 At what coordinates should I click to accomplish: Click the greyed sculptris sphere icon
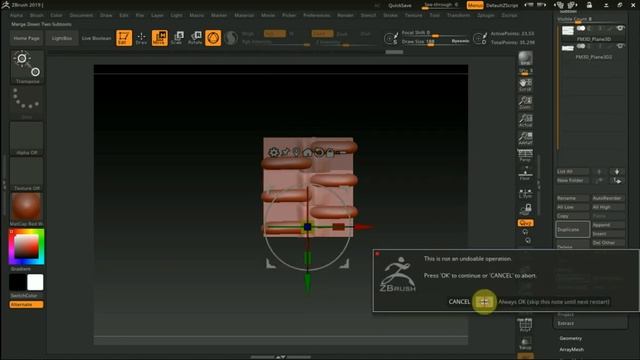coord(231,38)
